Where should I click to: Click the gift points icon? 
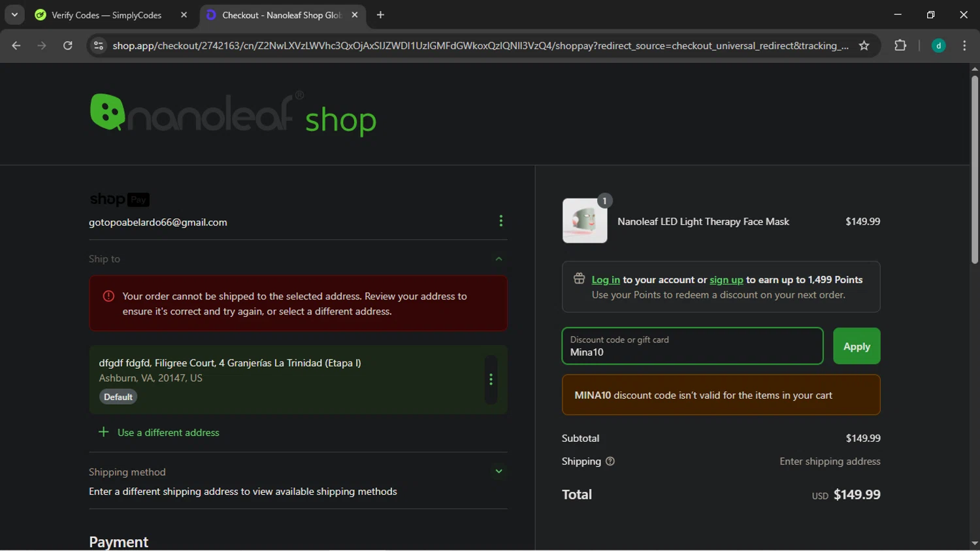pos(579,279)
